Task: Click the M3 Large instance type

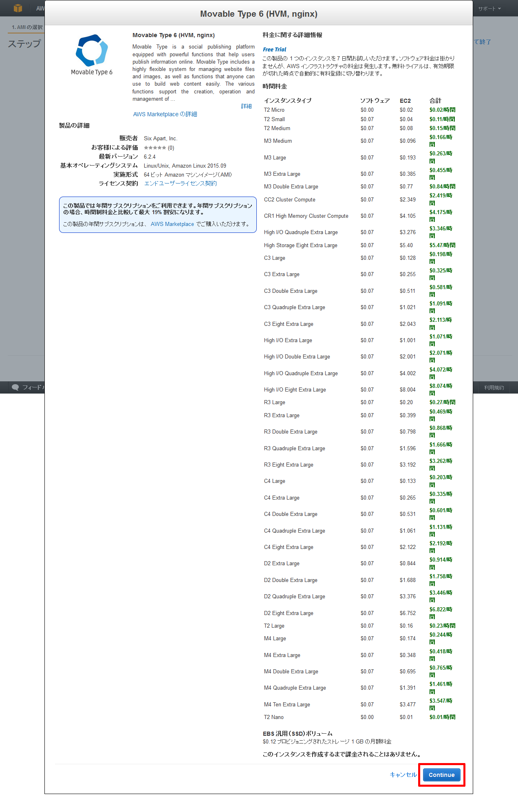Action: pos(275,158)
